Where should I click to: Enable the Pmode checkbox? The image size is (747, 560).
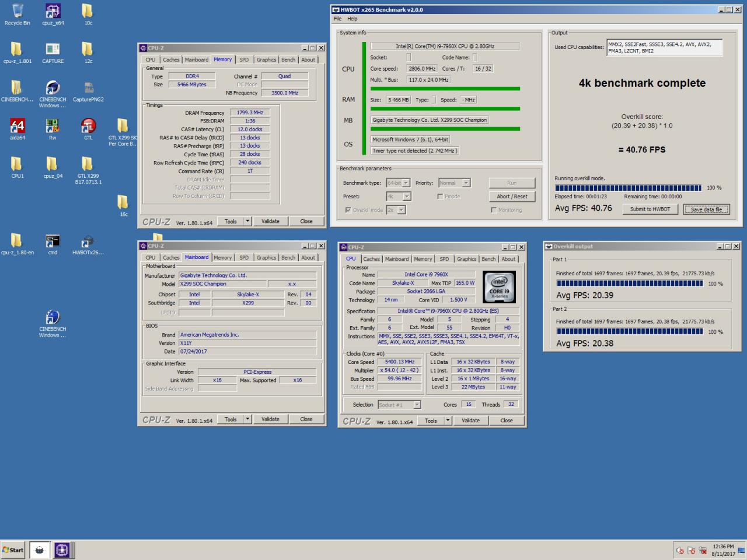[440, 197]
